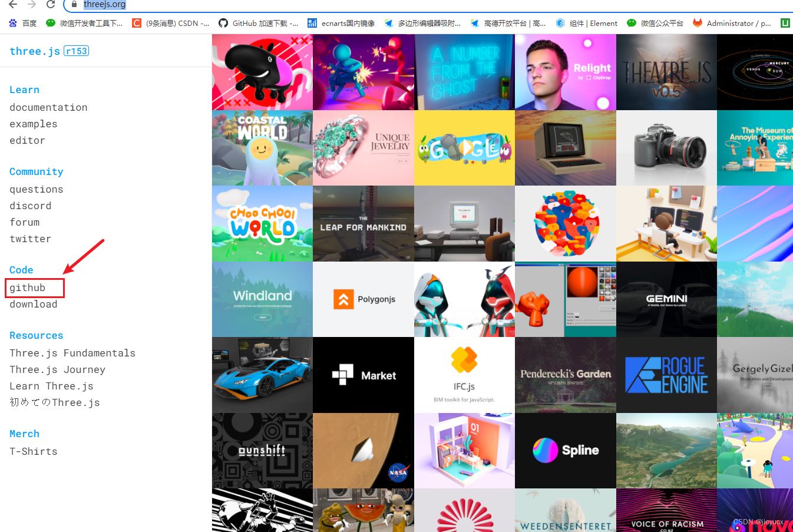
Task: Open the 多边形编辑器吸附 bookmark
Action: click(422, 23)
